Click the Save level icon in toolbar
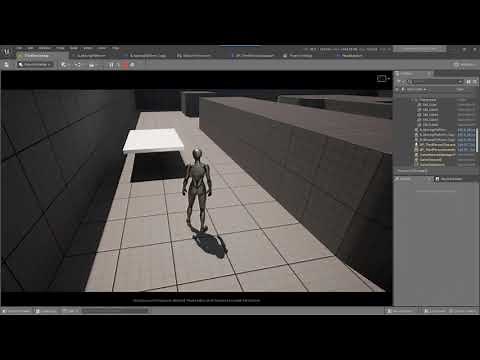 (6, 65)
